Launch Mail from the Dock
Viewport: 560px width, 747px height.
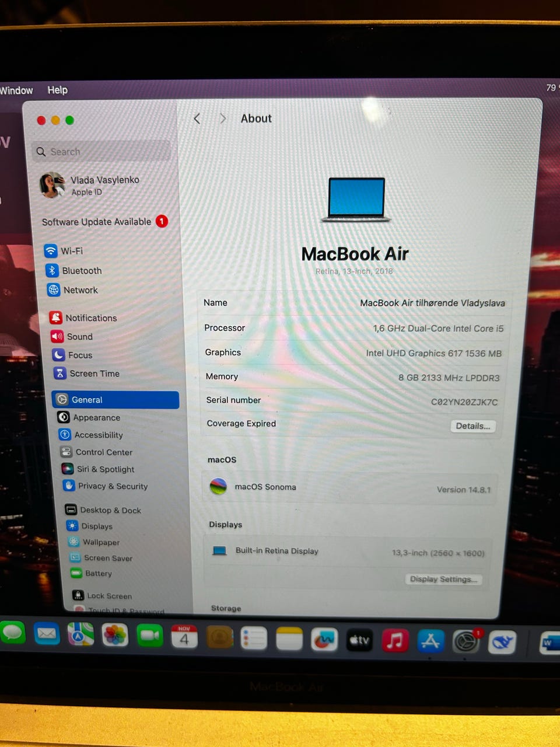47,634
